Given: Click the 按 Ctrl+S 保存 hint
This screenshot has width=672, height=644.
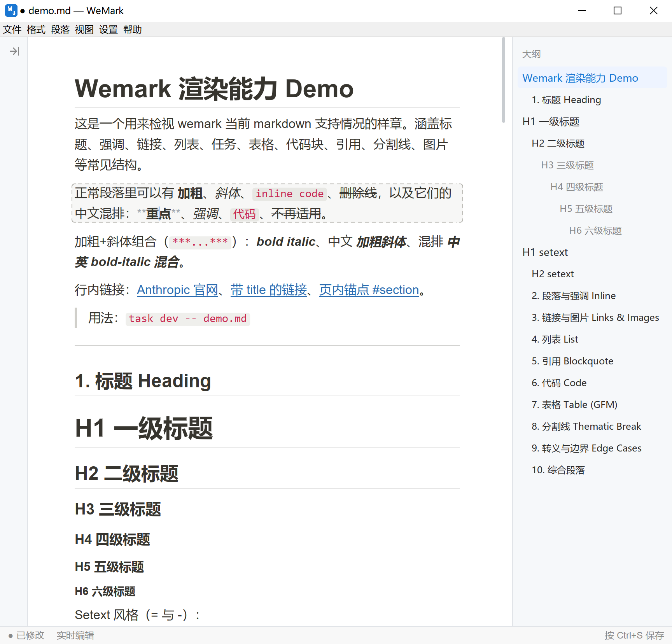Looking at the screenshot, I should click(634, 635).
